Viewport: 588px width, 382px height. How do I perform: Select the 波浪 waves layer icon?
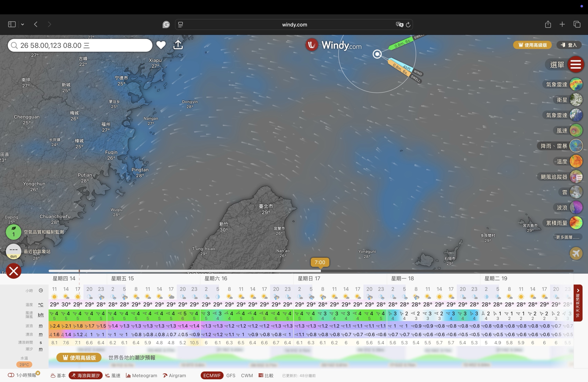coord(576,207)
